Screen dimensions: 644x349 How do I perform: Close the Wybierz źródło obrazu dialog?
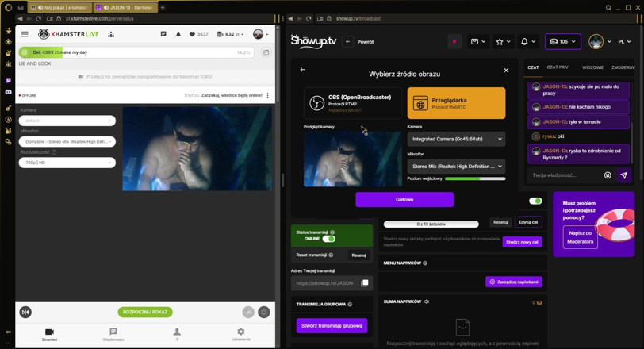click(506, 71)
